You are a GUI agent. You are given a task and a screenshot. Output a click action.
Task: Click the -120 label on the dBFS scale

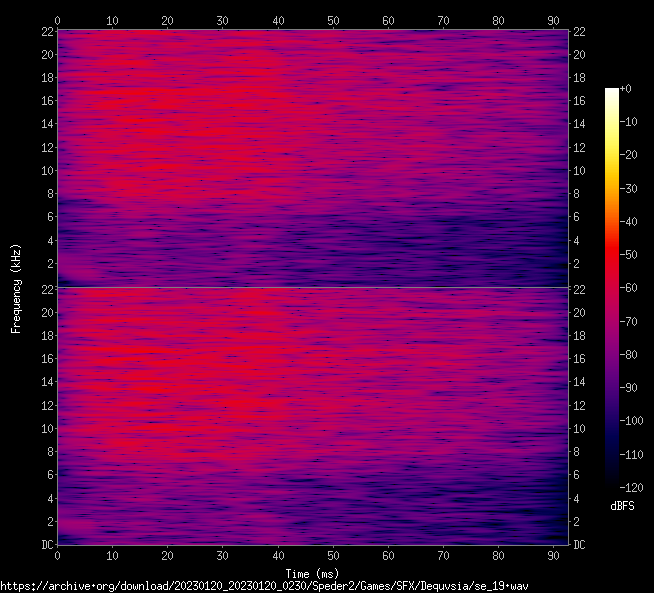(x=631, y=486)
